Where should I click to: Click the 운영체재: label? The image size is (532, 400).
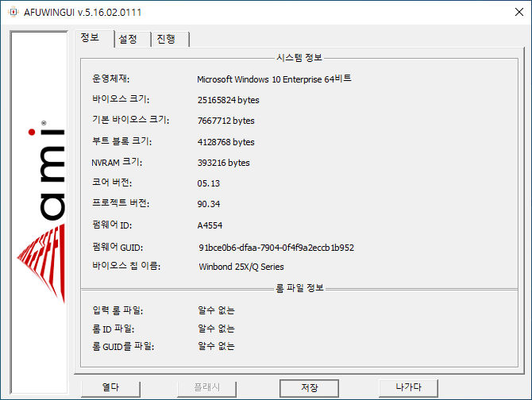click(x=110, y=79)
